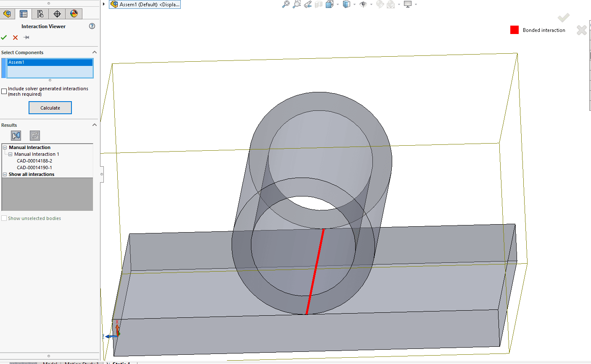591x364 pixels.
Task: Open the DimXpertManager crosshair tab
Action: (x=57, y=14)
